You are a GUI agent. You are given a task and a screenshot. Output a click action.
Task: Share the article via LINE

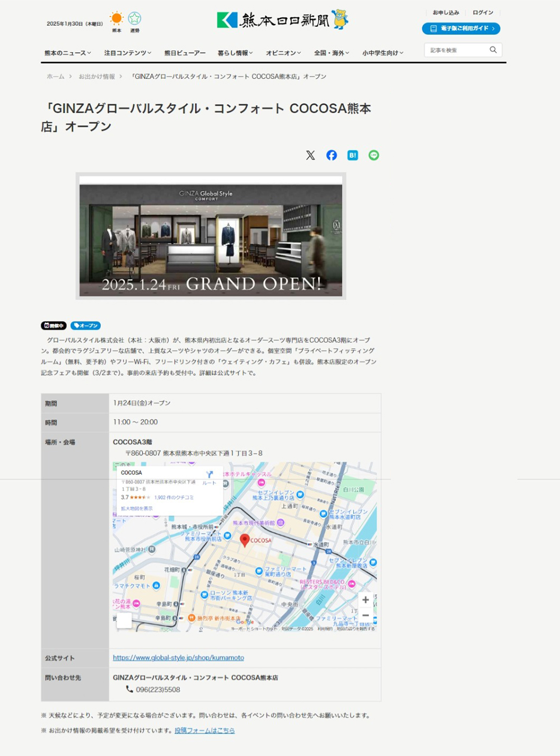click(x=374, y=155)
